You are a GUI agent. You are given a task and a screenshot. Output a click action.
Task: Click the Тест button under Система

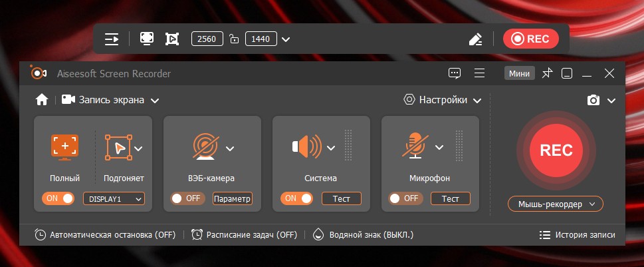(342, 198)
